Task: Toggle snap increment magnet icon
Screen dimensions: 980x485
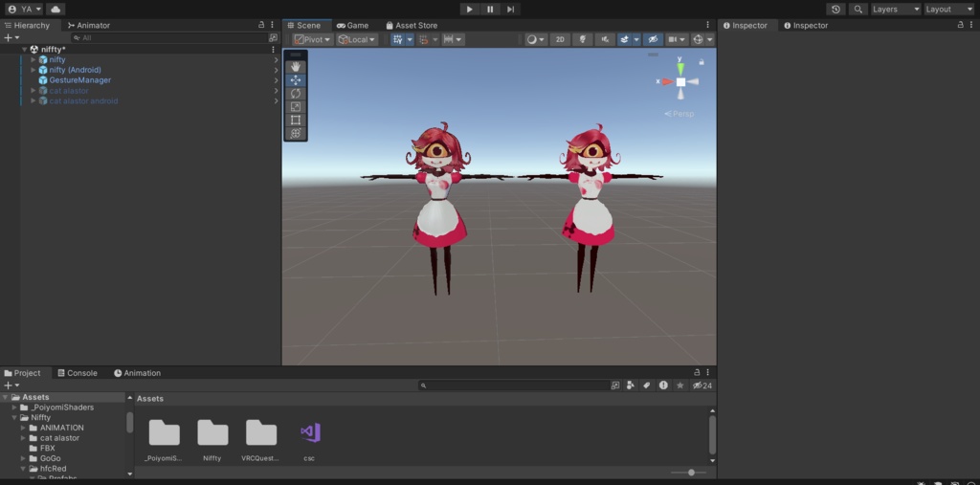Action: (424, 39)
